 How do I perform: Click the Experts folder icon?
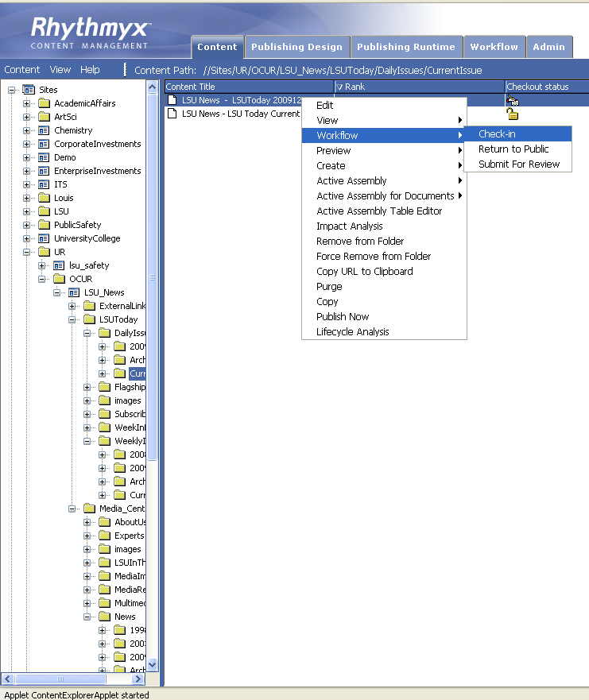point(104,536)
